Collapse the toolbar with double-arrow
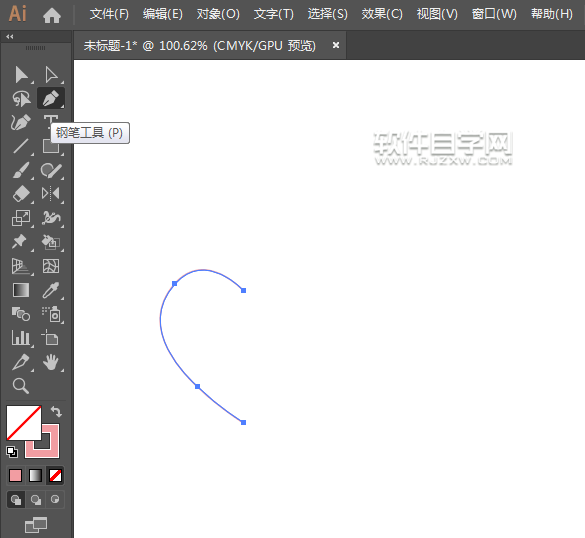 pyautogui.click(x=10, y=36)
